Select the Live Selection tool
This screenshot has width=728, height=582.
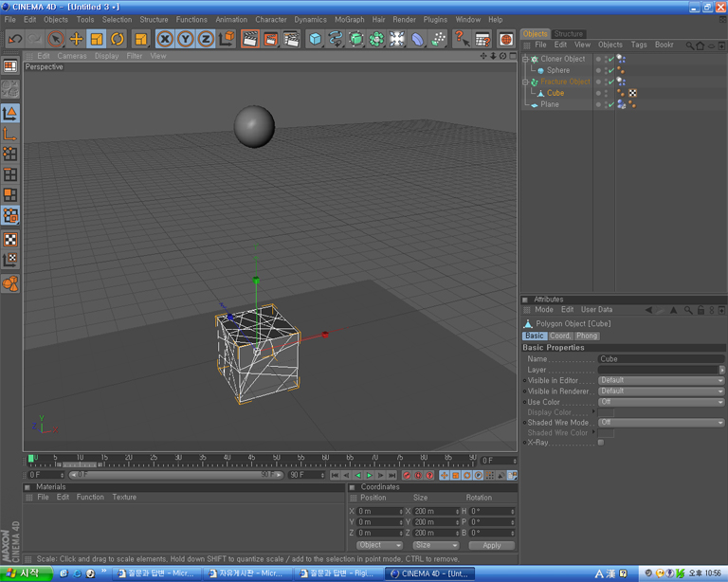click(x=56, y=39)
